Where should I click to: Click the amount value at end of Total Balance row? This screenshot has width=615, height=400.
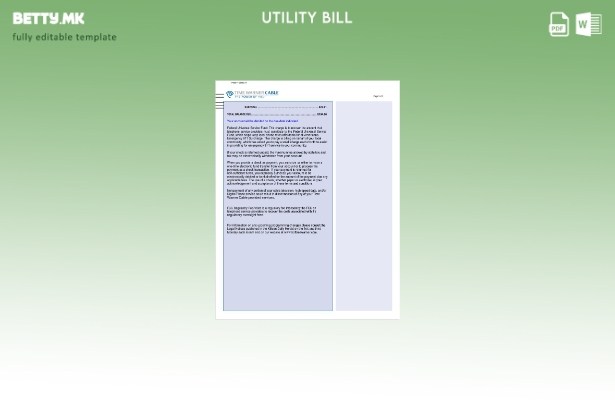[x=322, y=114]
